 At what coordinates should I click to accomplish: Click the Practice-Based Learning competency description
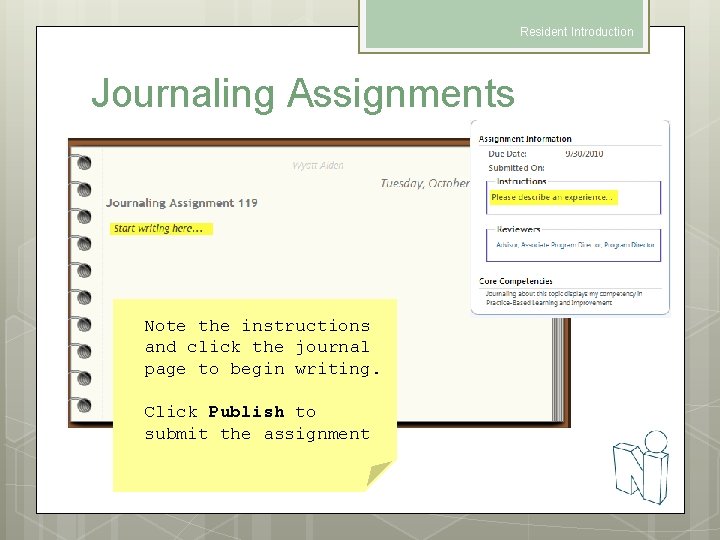(564, 298)
